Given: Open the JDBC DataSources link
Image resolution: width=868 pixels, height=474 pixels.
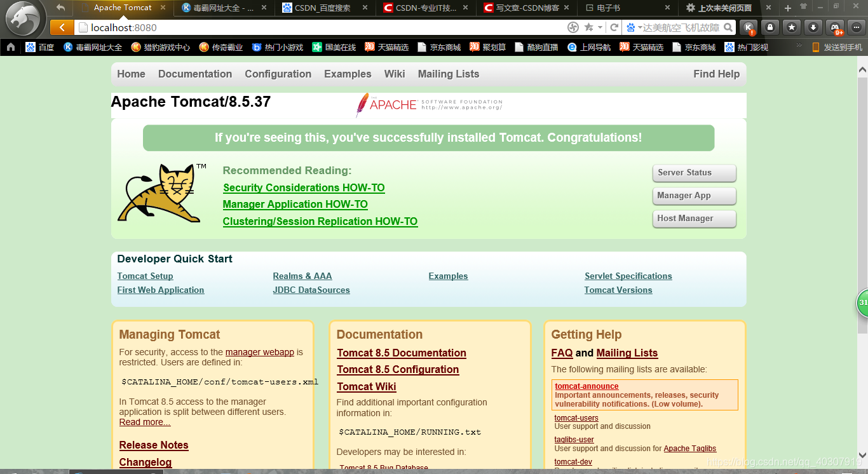Looking at the screenshot, I should pos(311,290).
